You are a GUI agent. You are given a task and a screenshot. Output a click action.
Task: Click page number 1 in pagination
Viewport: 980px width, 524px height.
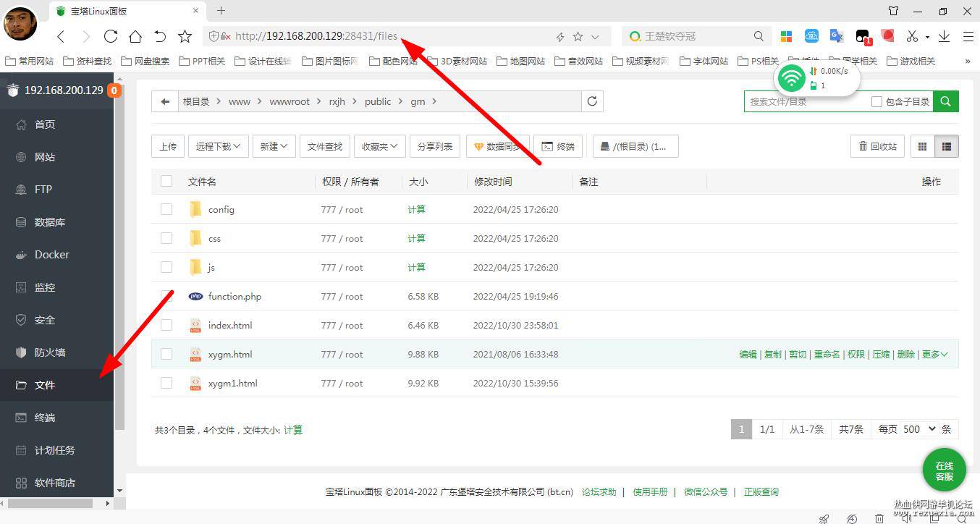point(740,429)
